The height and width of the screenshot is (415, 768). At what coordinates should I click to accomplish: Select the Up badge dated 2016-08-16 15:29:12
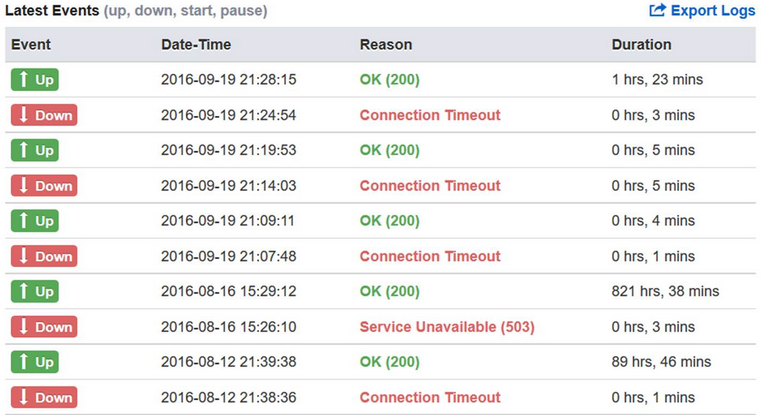pos(35,291)
